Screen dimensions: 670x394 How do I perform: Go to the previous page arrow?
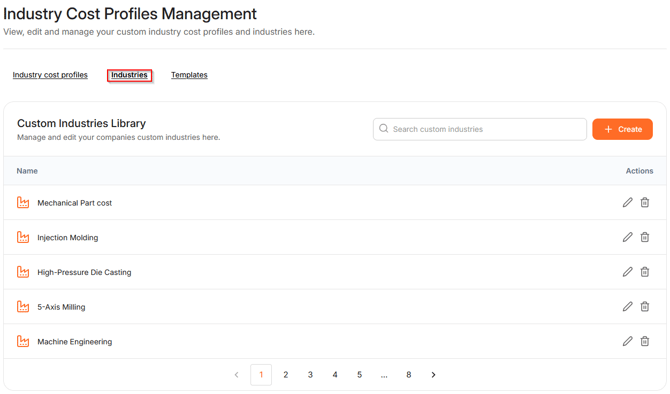click(236, 375)
